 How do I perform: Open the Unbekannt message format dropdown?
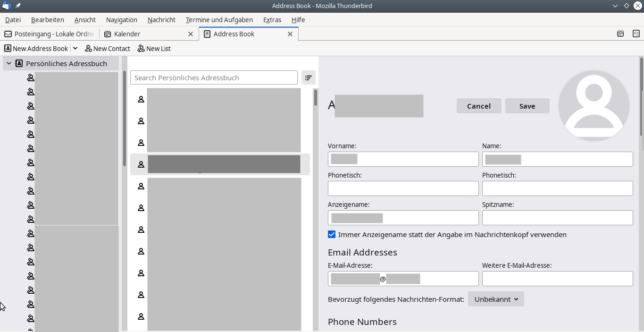496,299
